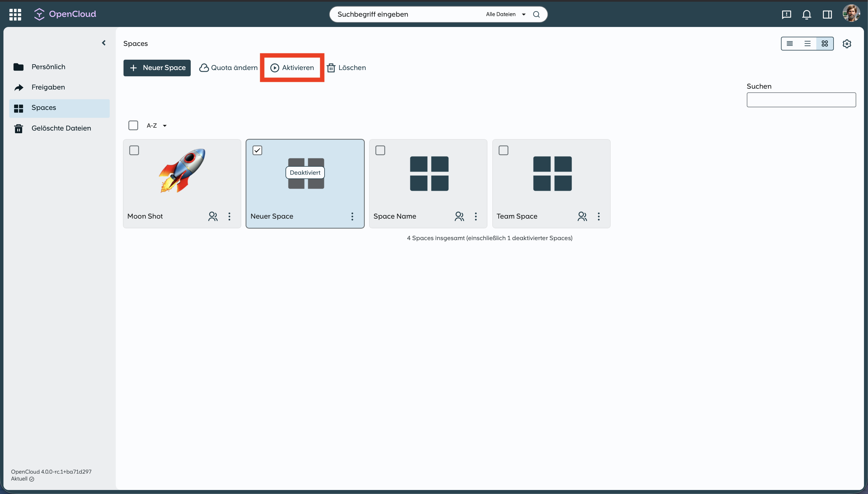Open the application switcher grid icon
This screenshot has height=494, width=868.
15,14
